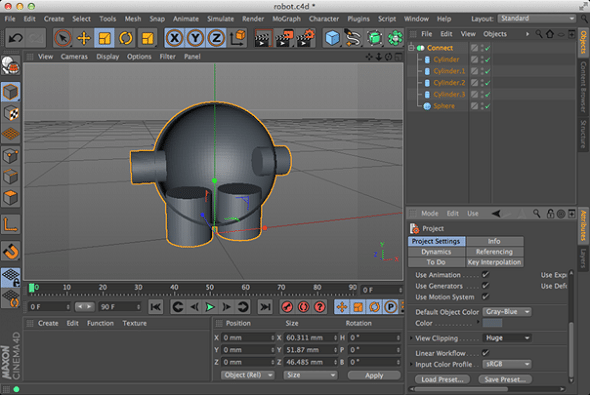Screen dimensions: 590x395
Task: Expand View Clipping disclosure triangle
Action: (x=411, y=338)
